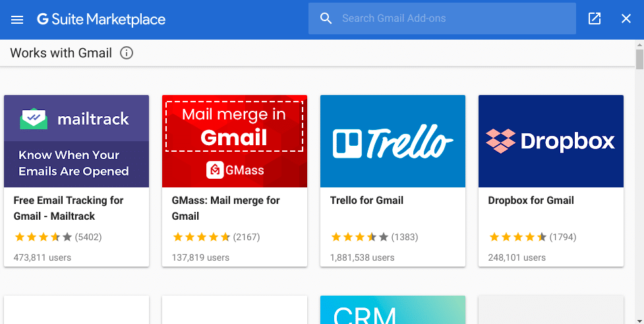Click Trello star rating (1383)
This screenshot has height=324, width=644.
[x=374, y=237]
